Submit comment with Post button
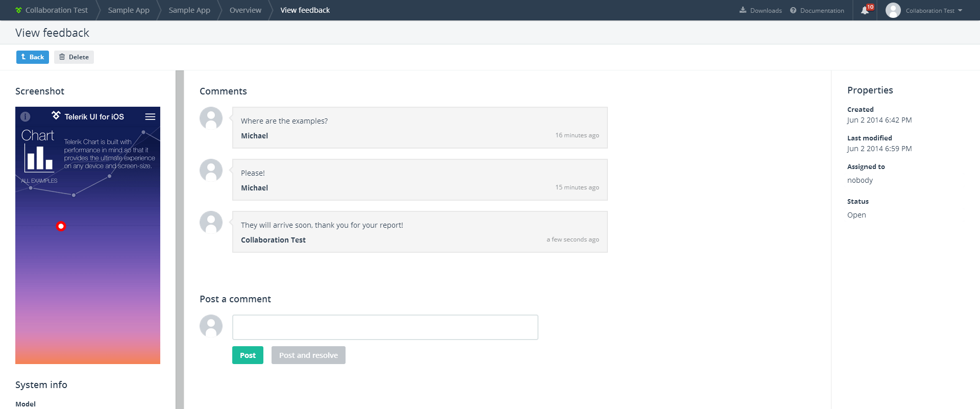Image resolution: width=980 pixels, height=409 pixels. click(x=248, y=355)
